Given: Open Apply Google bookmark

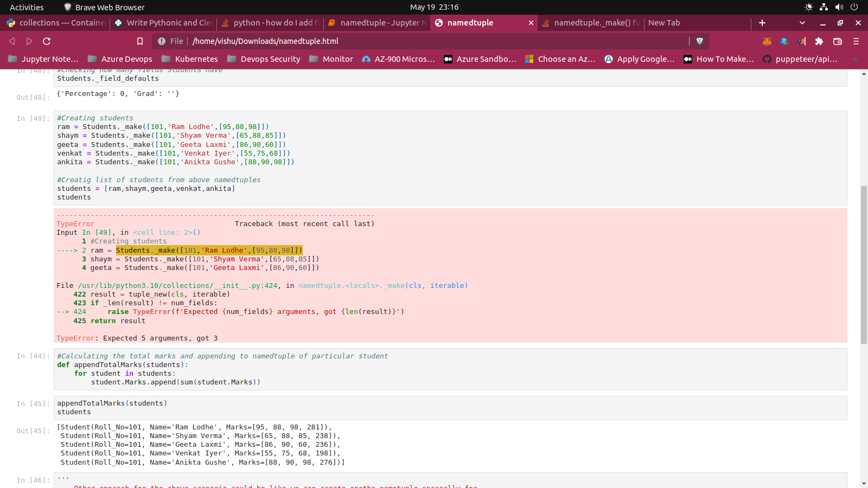Looking at the screenshot, I should (640, 59).
